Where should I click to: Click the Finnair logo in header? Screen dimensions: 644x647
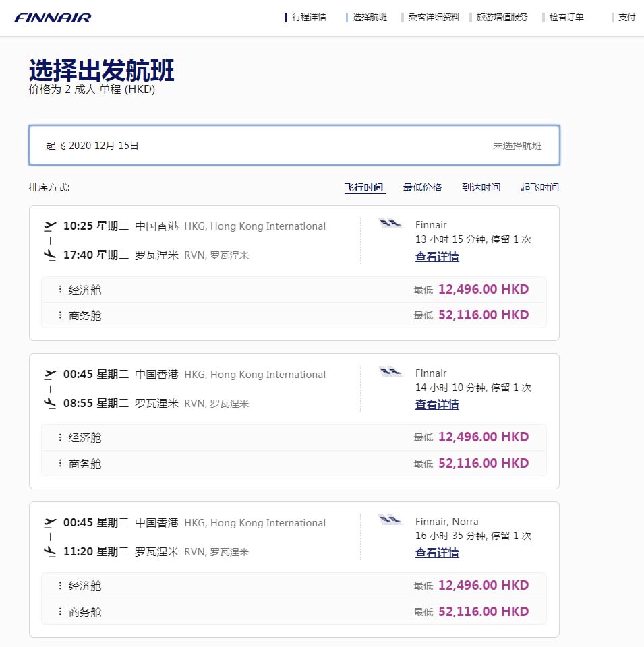53,18
